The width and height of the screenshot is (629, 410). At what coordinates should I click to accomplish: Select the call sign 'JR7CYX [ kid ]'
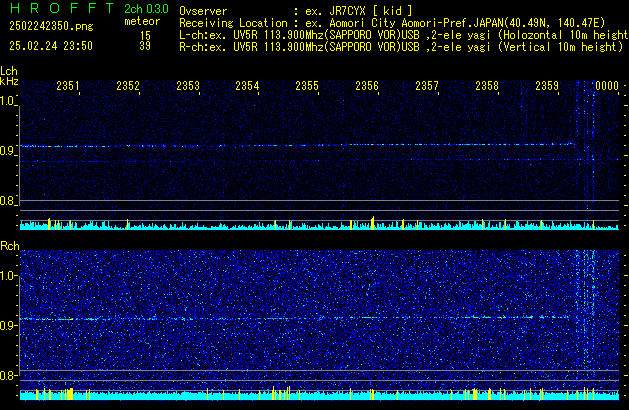[371, 11]
